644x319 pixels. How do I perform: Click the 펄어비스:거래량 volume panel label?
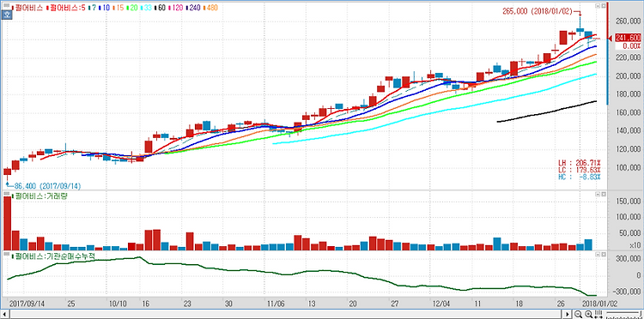tap(40, 196)
